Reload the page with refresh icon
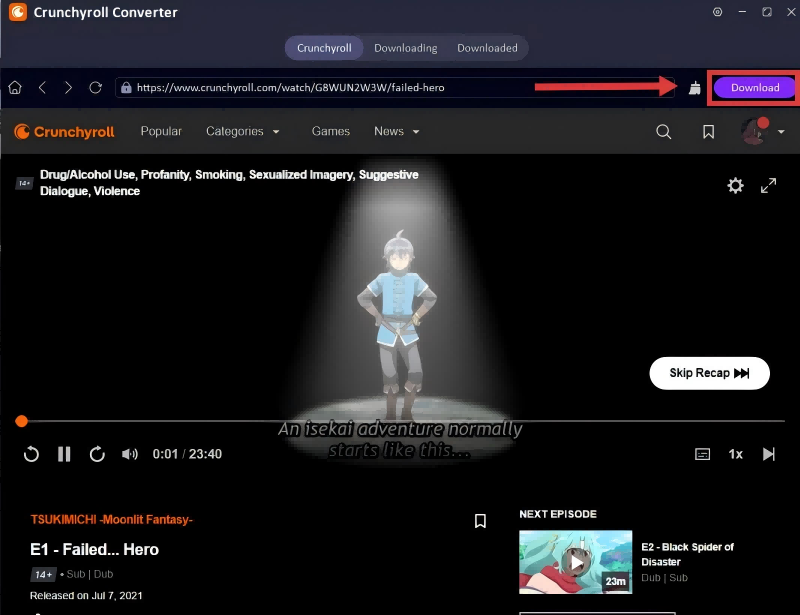 [x=95, y=88]
